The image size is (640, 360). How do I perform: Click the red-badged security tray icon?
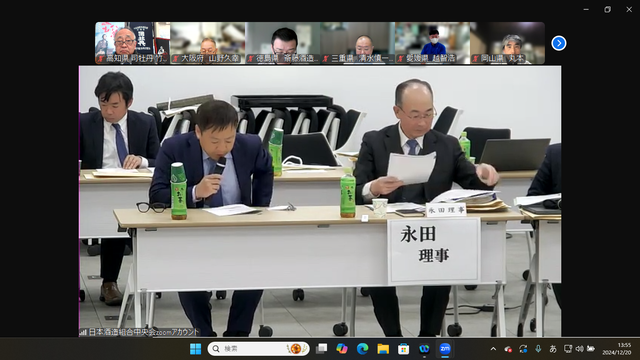[x=508, y=349]
